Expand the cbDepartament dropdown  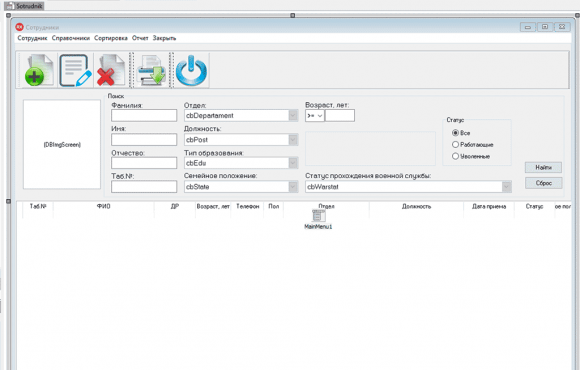coord(293,115)
